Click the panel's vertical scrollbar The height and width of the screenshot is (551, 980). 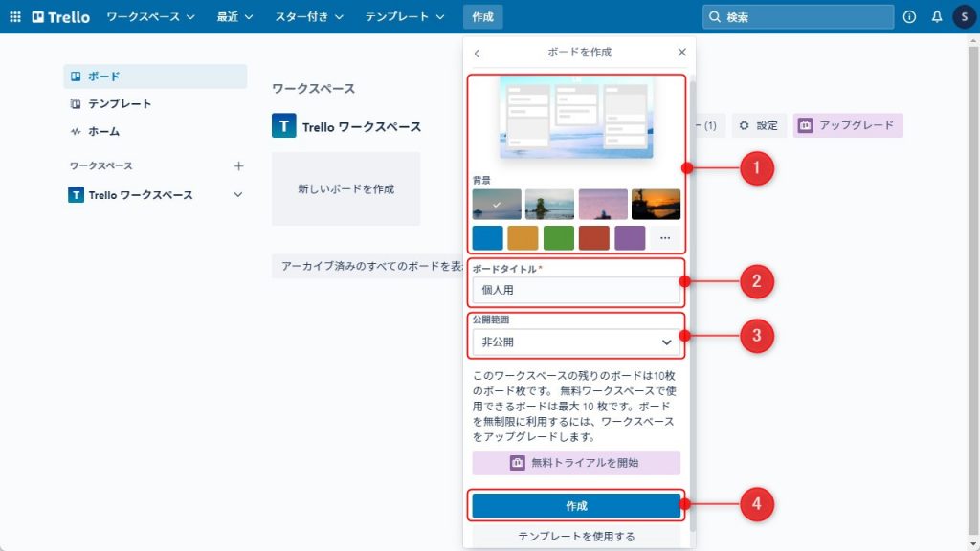[x=693, y=306]
